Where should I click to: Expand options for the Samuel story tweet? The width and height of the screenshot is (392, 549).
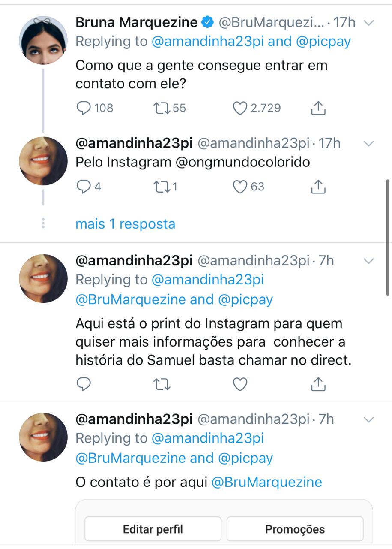[x=369, y=261]
